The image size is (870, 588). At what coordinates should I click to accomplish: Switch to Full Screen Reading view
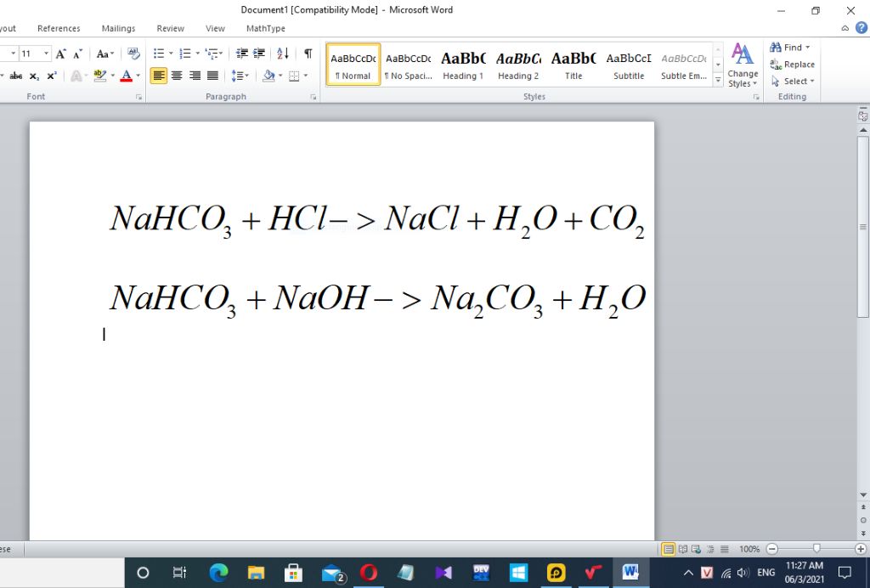tap(683, 549)
